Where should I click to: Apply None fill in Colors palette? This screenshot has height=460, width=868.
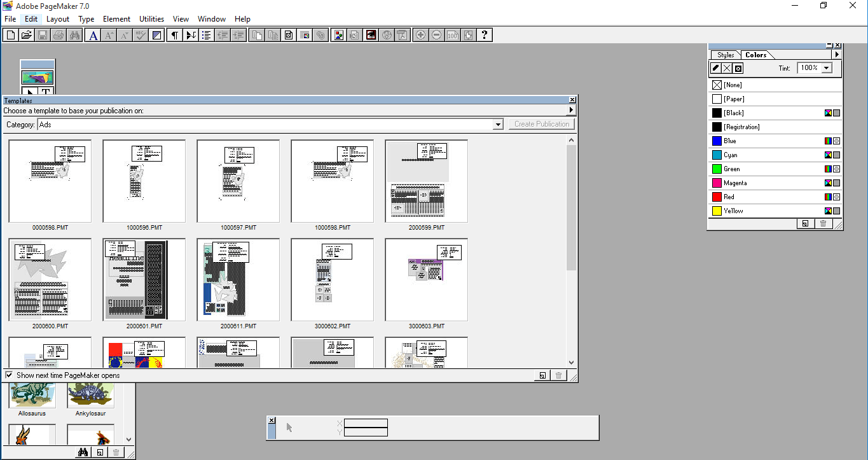pyautogui.click(x=731, y=84)
